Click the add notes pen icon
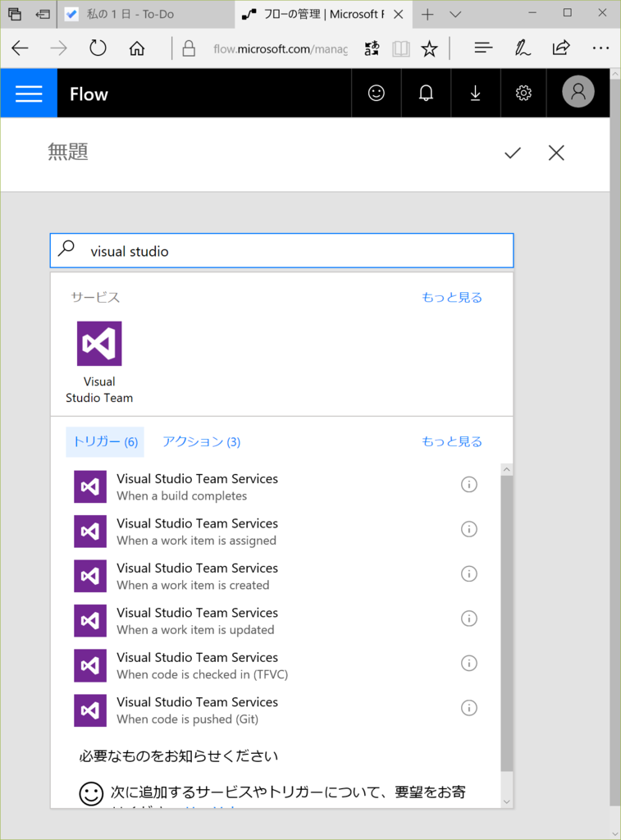The image size is (621, 840). pos(523,48)
